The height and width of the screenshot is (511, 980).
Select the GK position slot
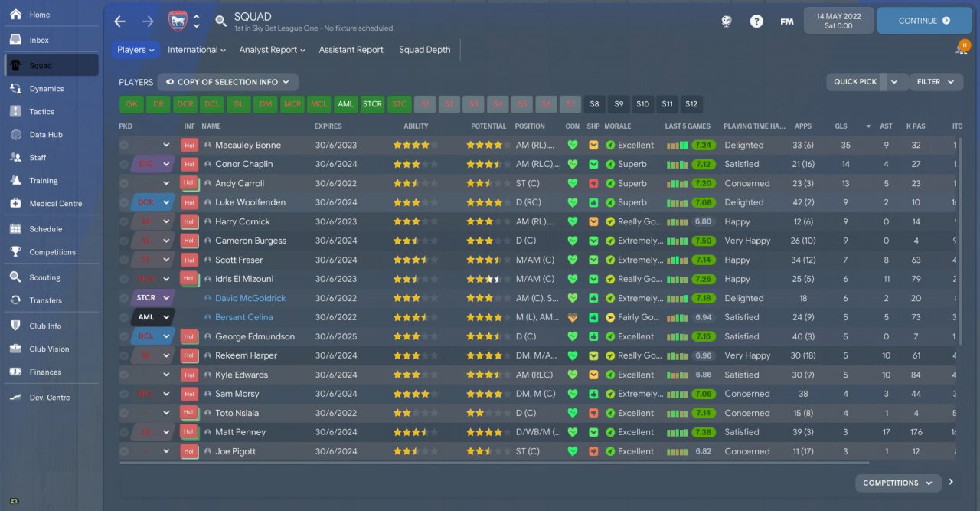click(x=132, y=104)
